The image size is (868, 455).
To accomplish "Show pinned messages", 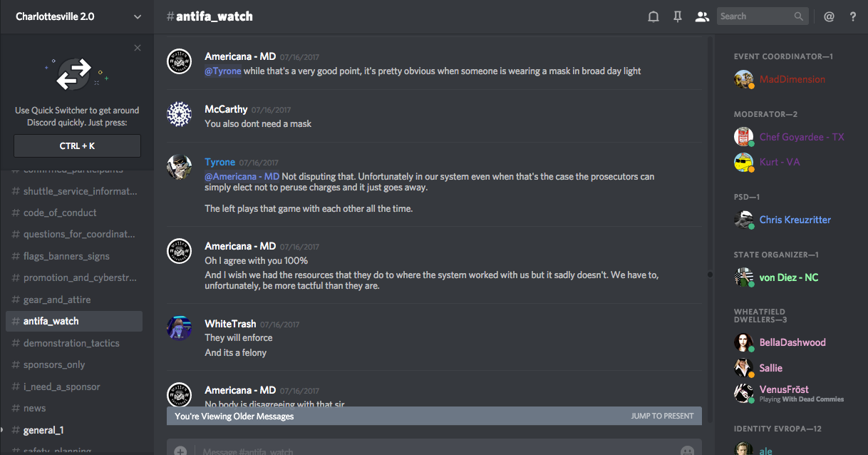I will tap(677, 17).
